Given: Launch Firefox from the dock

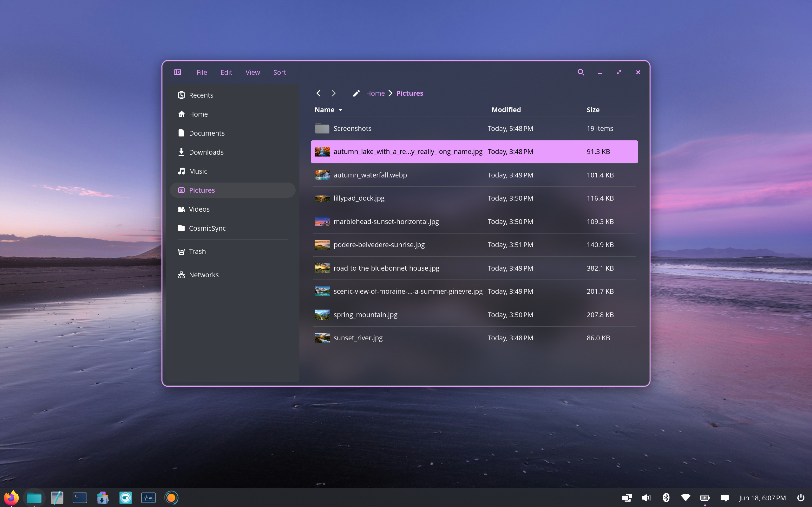Looking at the screenshot, I should pos(11,497).
